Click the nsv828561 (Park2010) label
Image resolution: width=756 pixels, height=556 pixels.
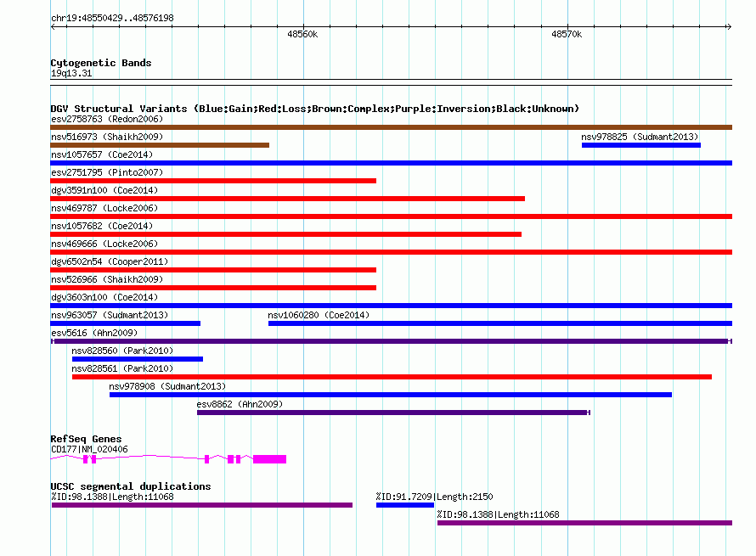pyautogui.click(x=122, y=368)
